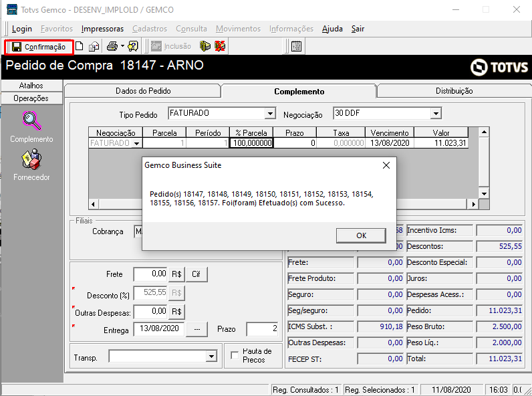Select the Complemento tab

299,92
